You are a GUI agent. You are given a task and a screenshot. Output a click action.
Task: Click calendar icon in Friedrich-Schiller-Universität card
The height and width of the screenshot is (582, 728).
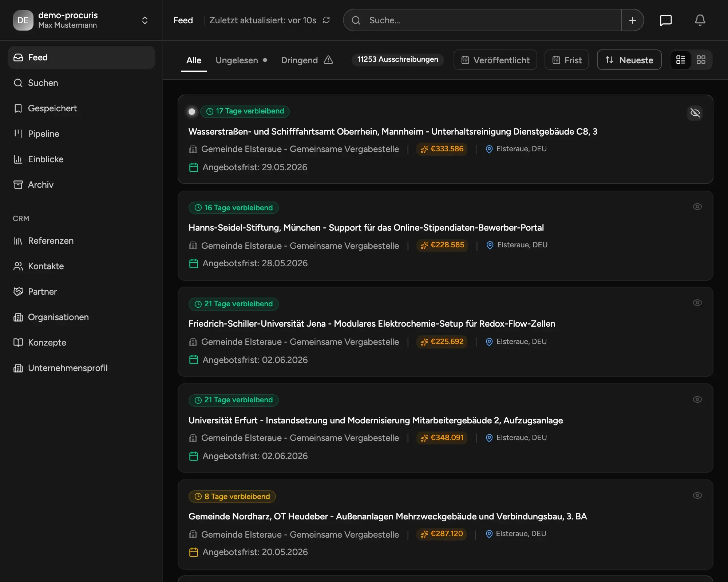[194, 360]
